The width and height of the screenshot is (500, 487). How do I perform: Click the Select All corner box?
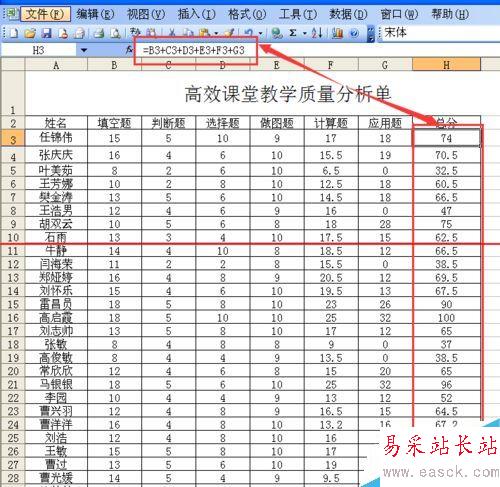coord(13,65)
